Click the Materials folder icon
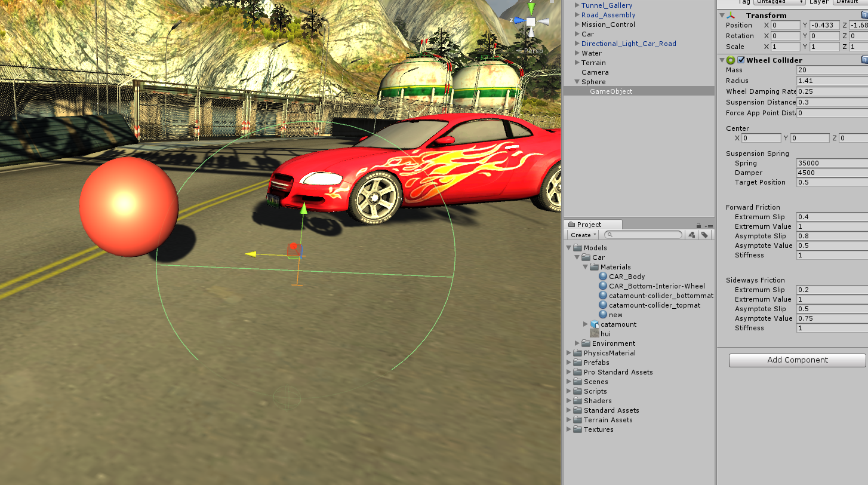This screenshot has height=485, width=868. pyautogui.click(x=594, y=267)
